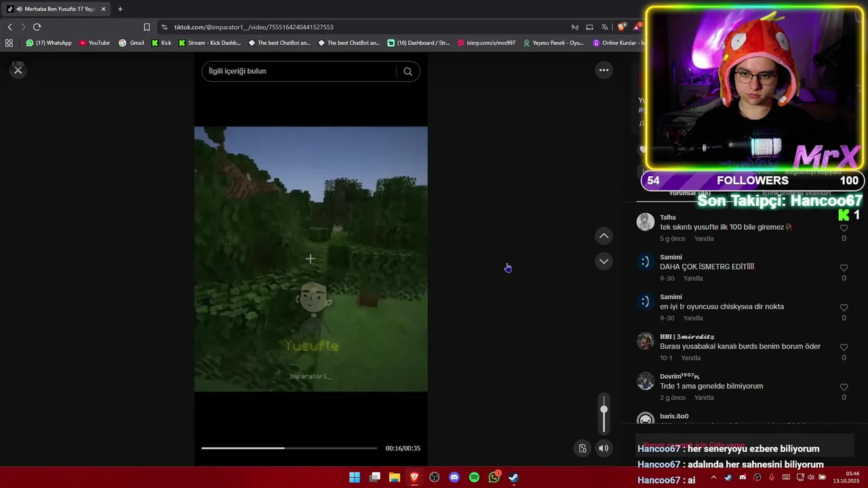Viewport: 868px width, 488px height.
Task: Open the blerp.com/x/mrx997 bookmark
Action: point(486,43)
